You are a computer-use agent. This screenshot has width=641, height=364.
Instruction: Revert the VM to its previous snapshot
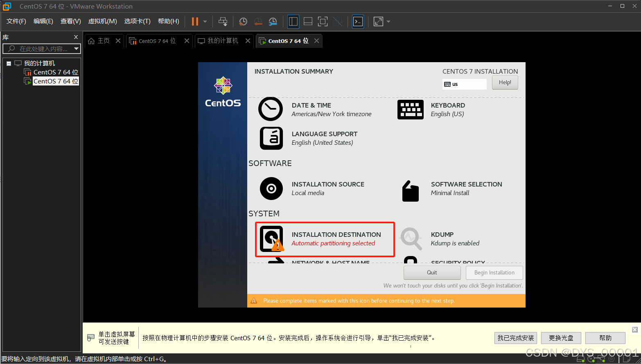[x=258, y=21]
